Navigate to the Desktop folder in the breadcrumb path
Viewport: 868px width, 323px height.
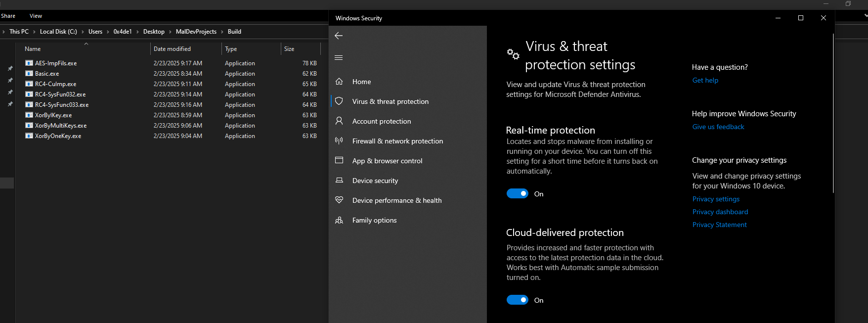coord(154,32)
